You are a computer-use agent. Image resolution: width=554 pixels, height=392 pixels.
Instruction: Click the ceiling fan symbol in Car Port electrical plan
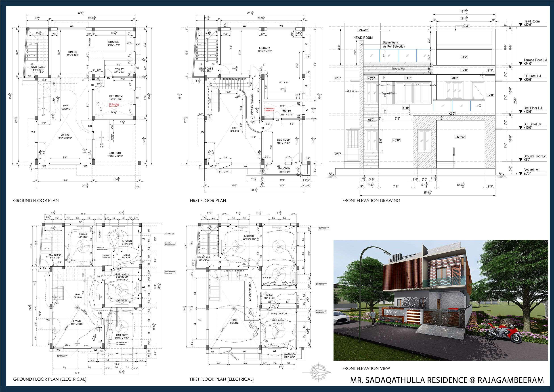click(x=121, y=327)
